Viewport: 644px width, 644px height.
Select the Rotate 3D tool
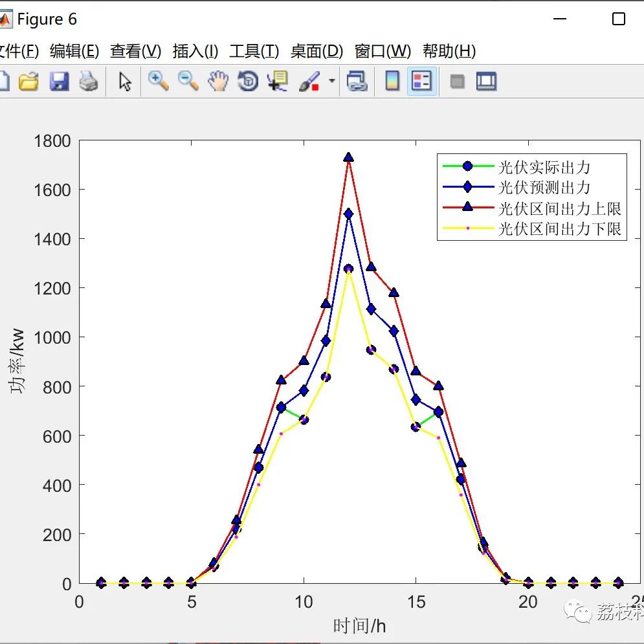click(x=248, y=81)
